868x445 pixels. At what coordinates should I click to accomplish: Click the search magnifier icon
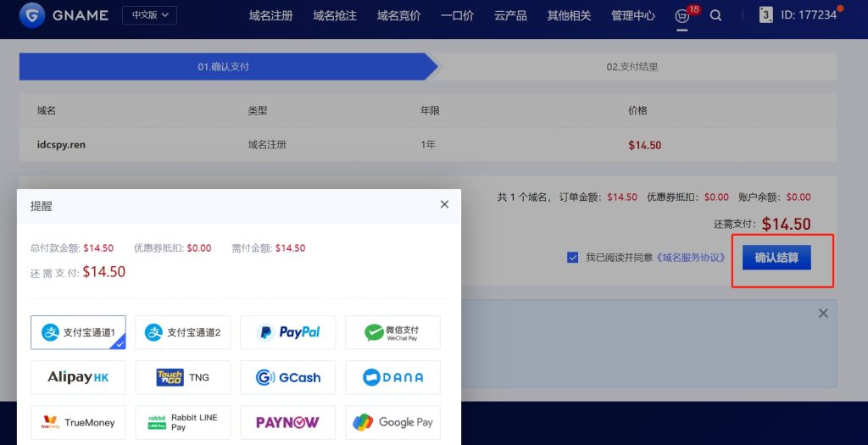coord(715,15)
